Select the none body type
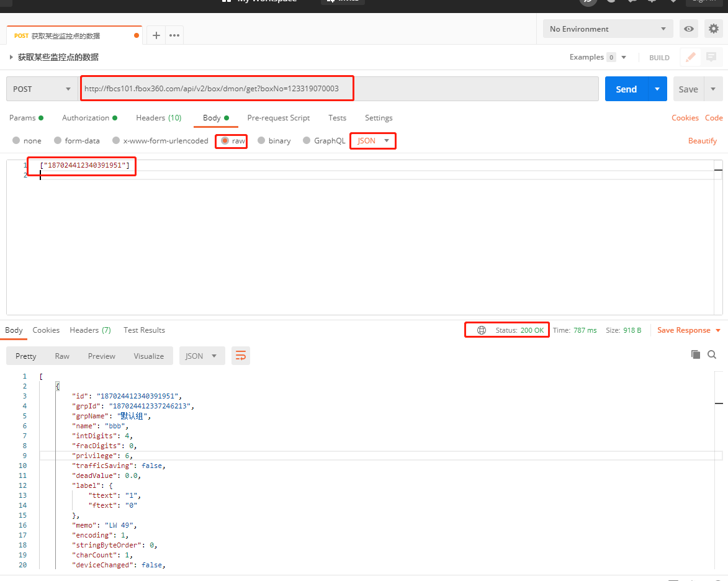Screen dimensions: 728x581 click(27, 141)
